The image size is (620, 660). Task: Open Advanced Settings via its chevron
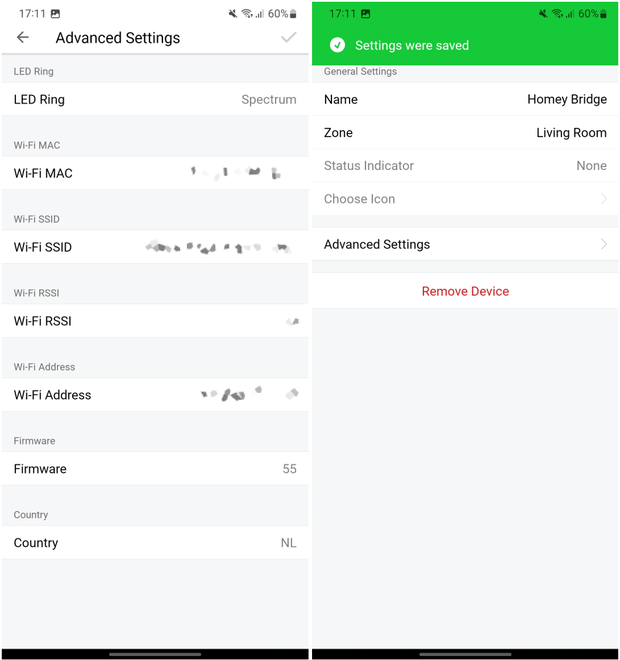(x=604, y=244)
